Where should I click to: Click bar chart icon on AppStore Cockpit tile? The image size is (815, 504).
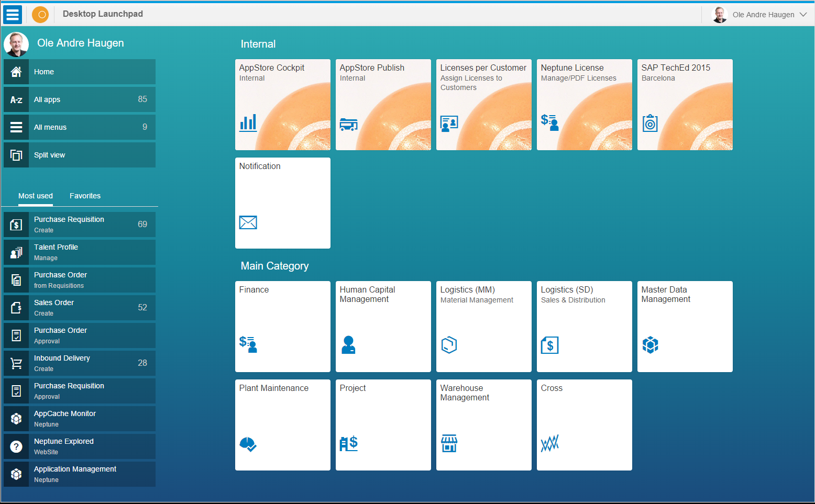point(248,122)
